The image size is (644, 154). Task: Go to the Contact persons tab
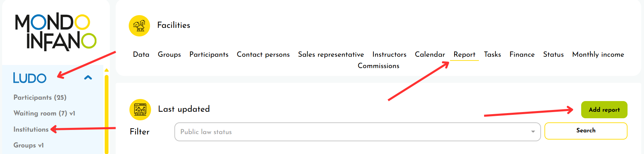click(263, 55)
